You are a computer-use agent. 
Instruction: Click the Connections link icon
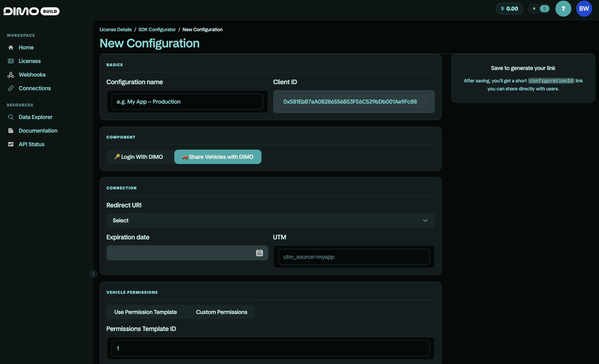11,88
